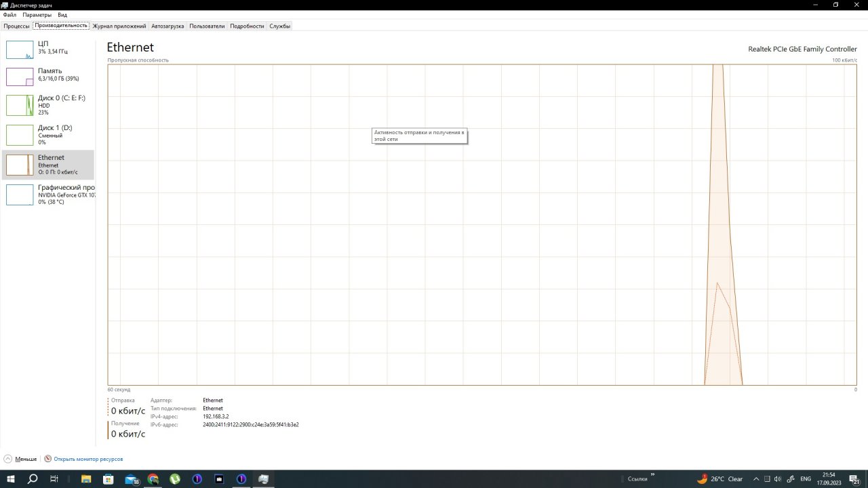Switch the ENG input language
The width and height of the screenshot is (868, 488).
(x=806, y=479)
